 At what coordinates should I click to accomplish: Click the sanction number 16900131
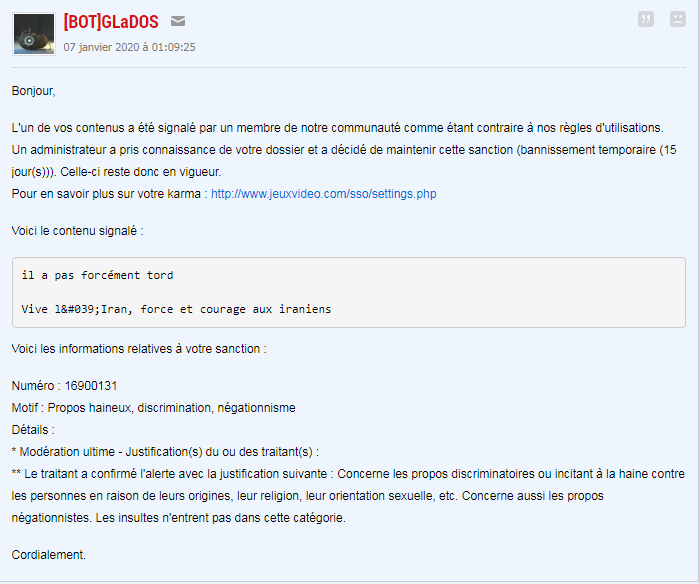pyautogui.click(x=91, y=386)
